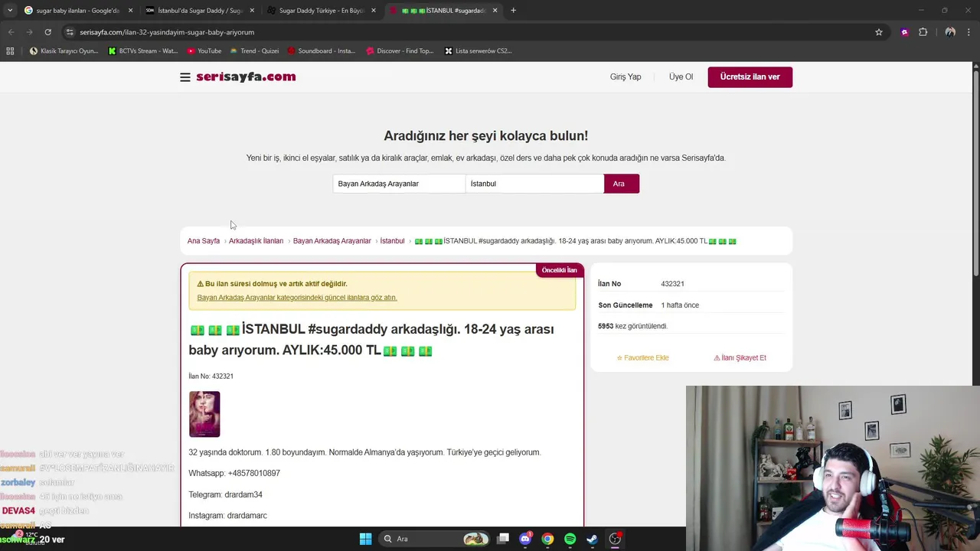Open the YouTube bookmark
980x551 pixels.
(x=204, y=51)
